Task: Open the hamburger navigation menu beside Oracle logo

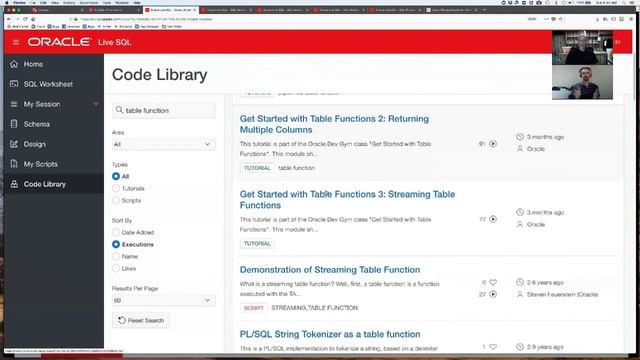Action: click(16, 42)
